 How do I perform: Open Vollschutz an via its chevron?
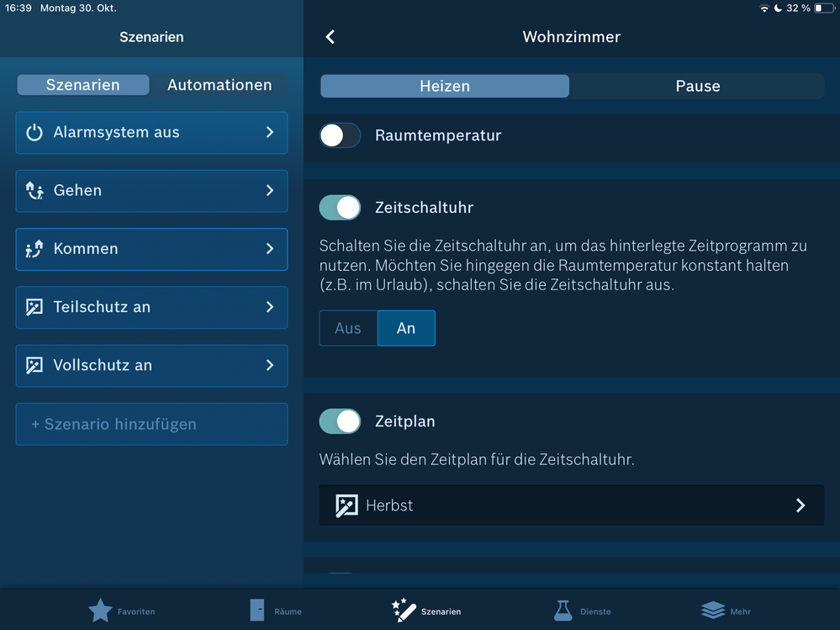[270, 365]
